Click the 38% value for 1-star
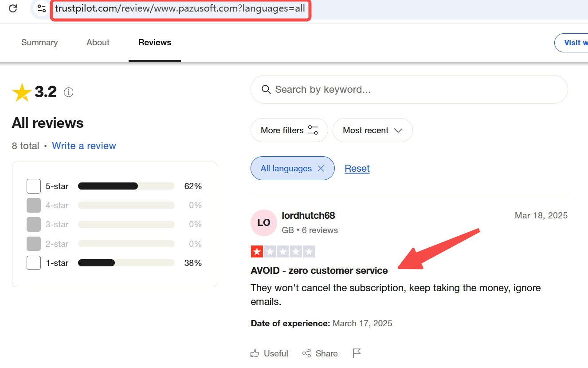 click(x=193, y=263)
